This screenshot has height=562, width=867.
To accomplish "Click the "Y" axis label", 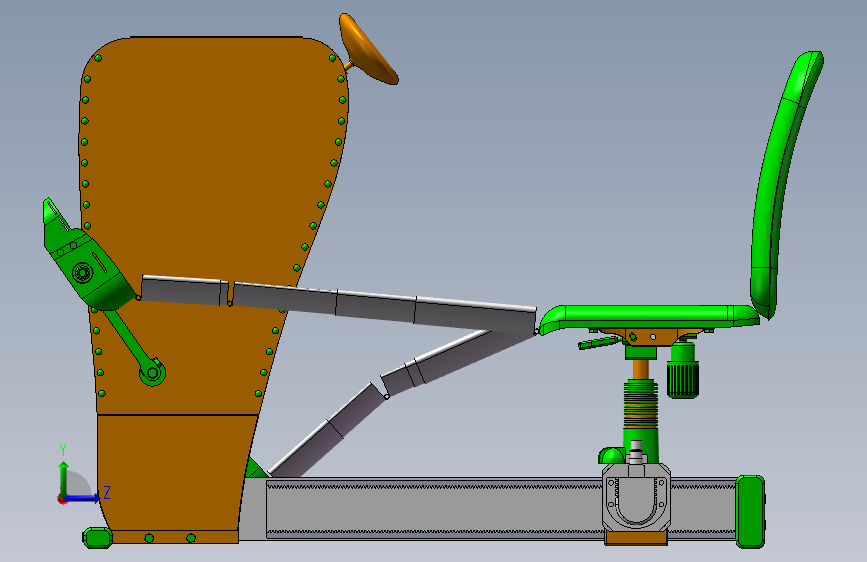I will pyautogui.click(x=63, y=450).
